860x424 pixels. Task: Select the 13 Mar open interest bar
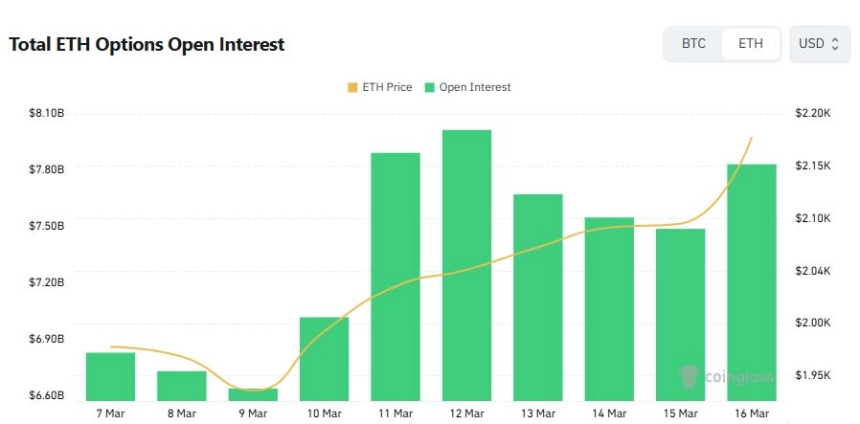click(537, 297)
